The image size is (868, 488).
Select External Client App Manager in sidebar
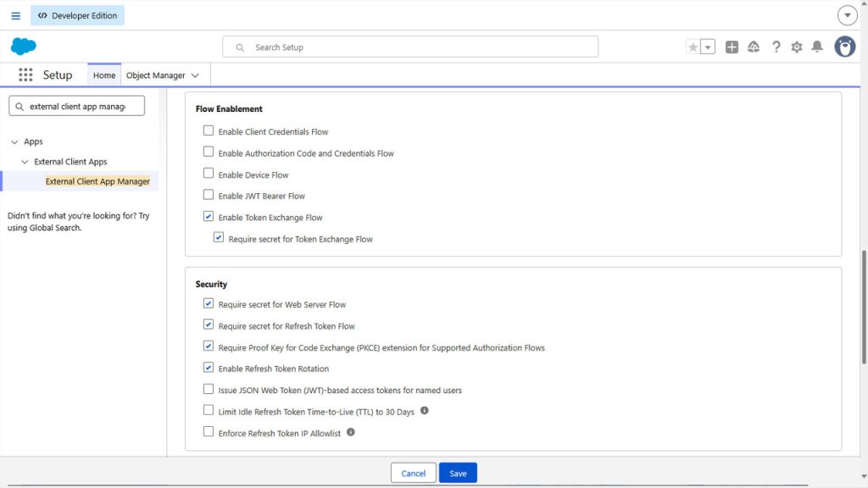point(97,181)
